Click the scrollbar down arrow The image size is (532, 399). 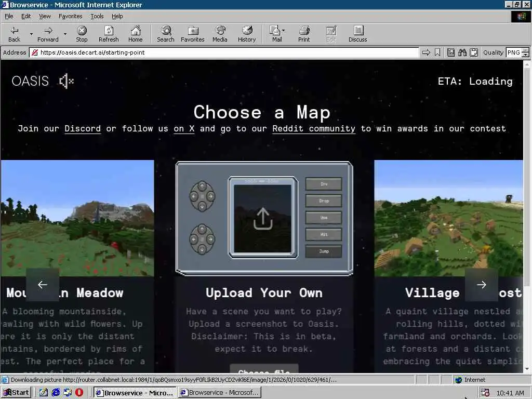click(x=527, y=369)
